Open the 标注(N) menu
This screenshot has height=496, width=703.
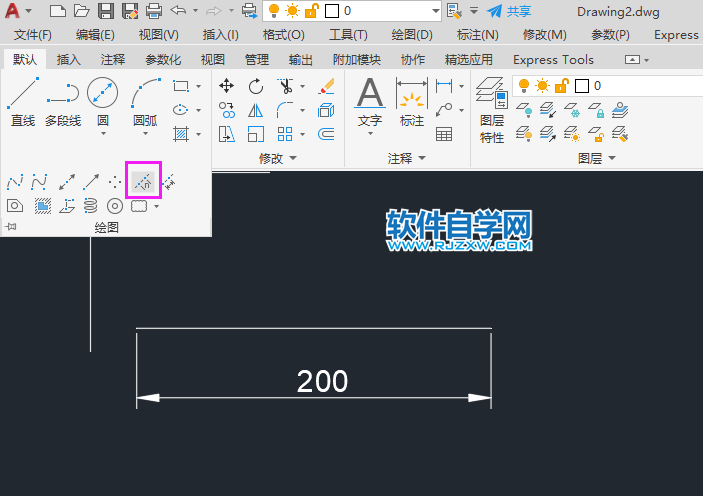pos(477,35)
